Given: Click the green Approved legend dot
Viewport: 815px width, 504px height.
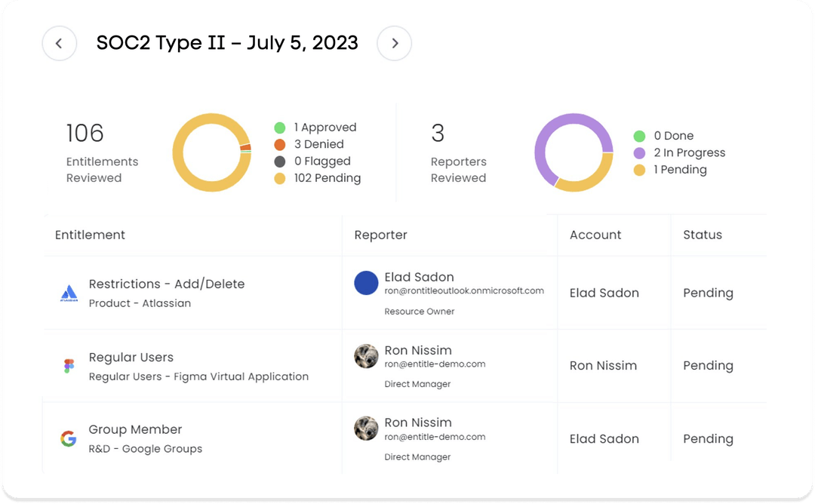Looking at the screenshot, I should click(x=280, y=128).
